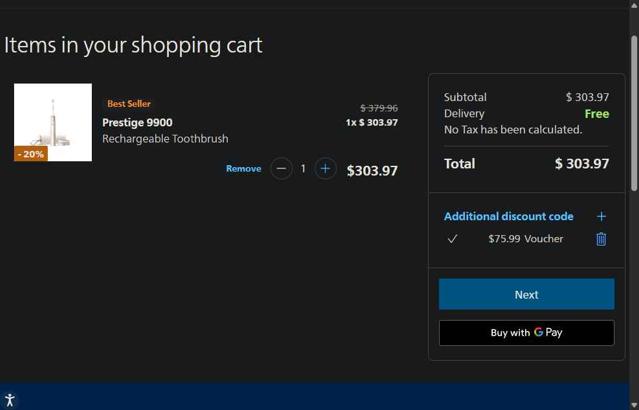The height and width of the screenshot is (410, 639).
Task: Open the toothbrush product thumbnail
Action: coord(53,122)
